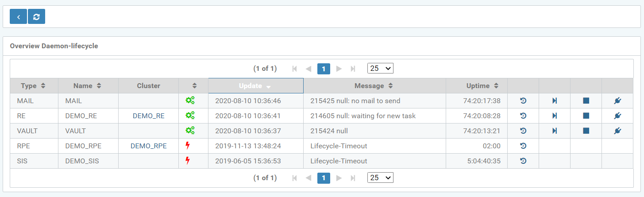Open top rows-per-page dropdown

[x=380, y=69]
